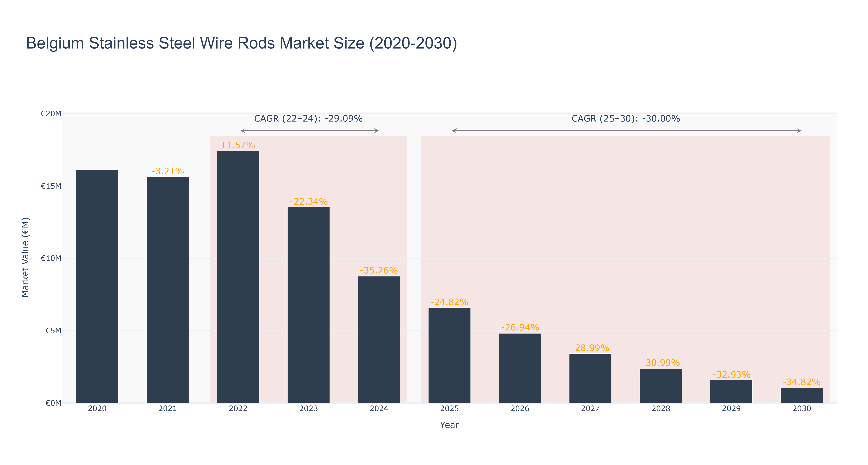Click the '-28.99%' growth label
Screen dimensions: 868x465
click(590, 348)
